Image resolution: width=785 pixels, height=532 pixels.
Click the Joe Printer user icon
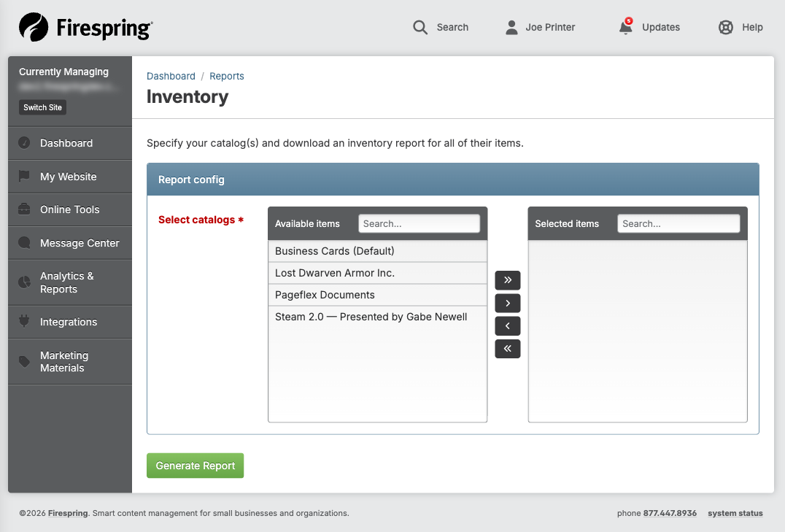tap(511, 27)
